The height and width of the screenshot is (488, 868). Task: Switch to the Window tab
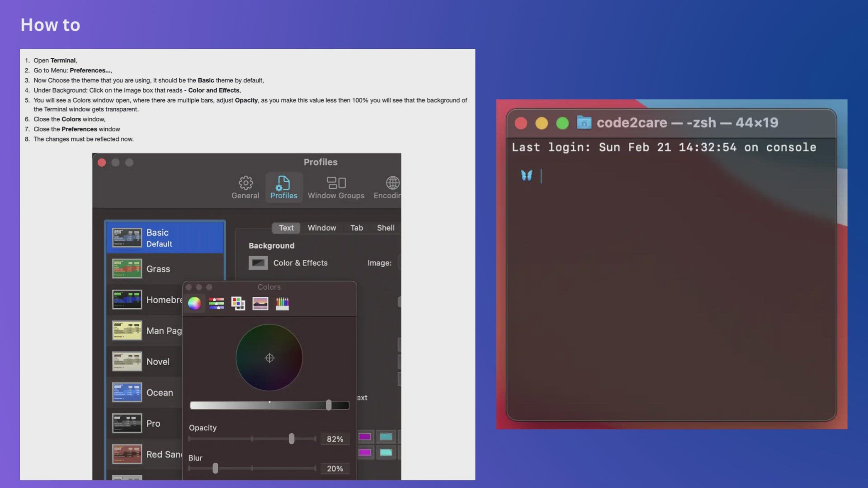(x=322, y=228)
